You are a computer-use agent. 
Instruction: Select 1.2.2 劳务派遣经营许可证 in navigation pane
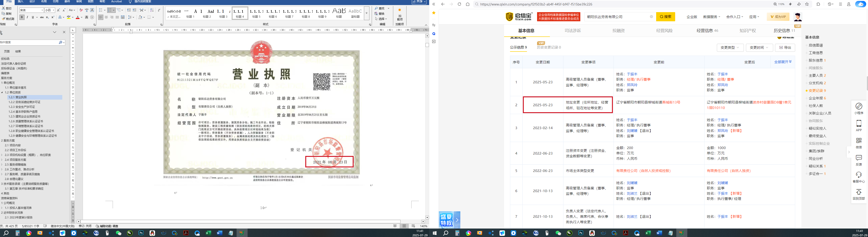click(x=24, y=102)
